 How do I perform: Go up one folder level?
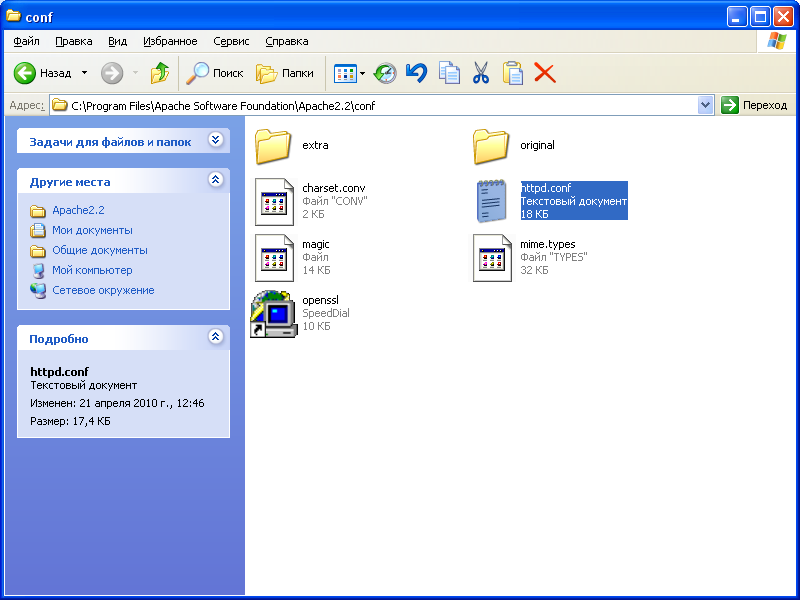160,73
